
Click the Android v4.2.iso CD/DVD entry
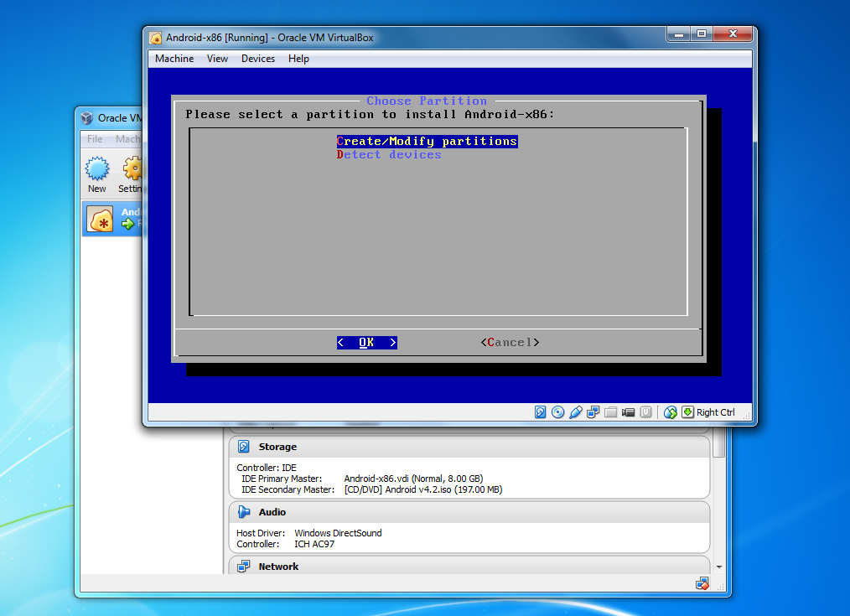(x=423, y=489)
